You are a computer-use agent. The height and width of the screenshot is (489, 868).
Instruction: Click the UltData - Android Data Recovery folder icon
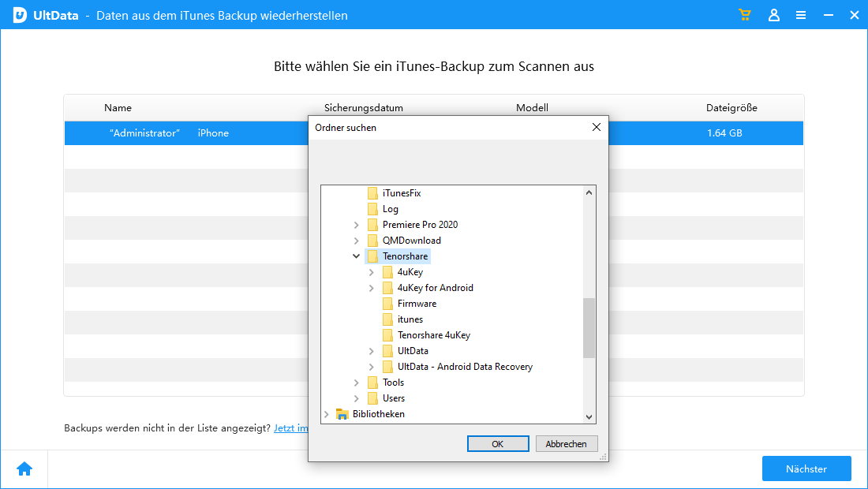[387, 367]
